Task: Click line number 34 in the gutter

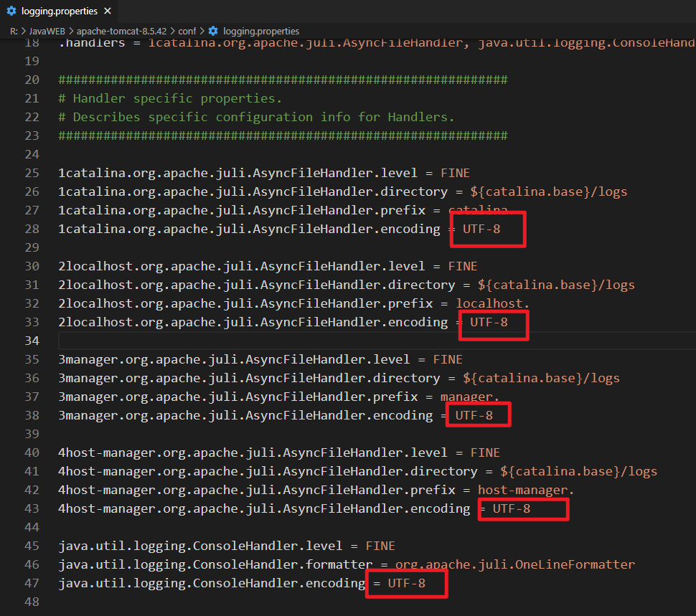Action: 32,341
